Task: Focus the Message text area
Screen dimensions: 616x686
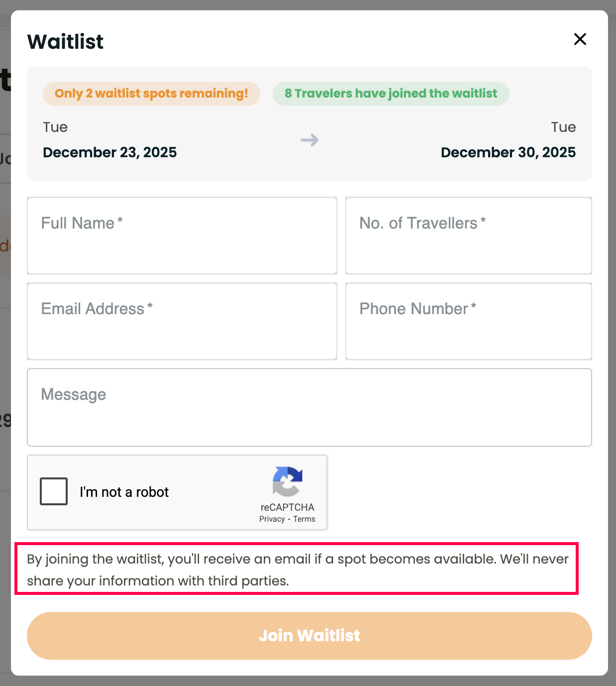Action: [x=309, y=408]
